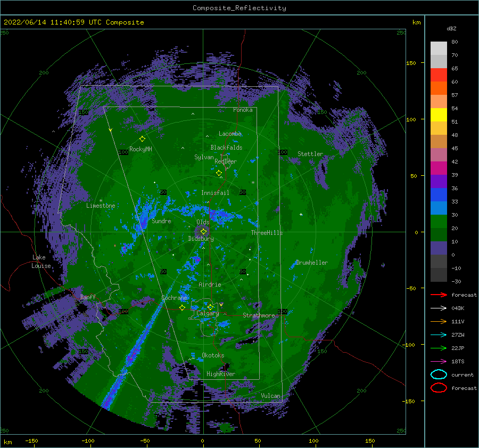Click the km unit label at top right

point(416,22)
